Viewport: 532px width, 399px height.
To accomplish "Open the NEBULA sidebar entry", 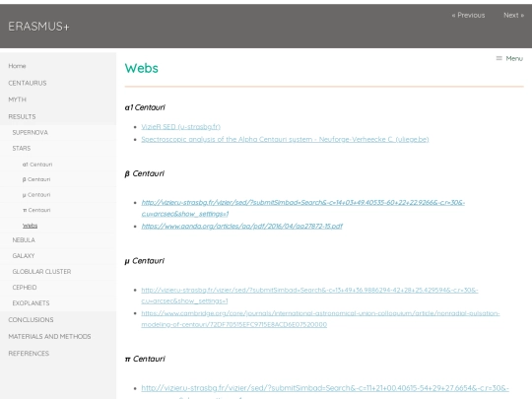I will click(x=24, y=239).
